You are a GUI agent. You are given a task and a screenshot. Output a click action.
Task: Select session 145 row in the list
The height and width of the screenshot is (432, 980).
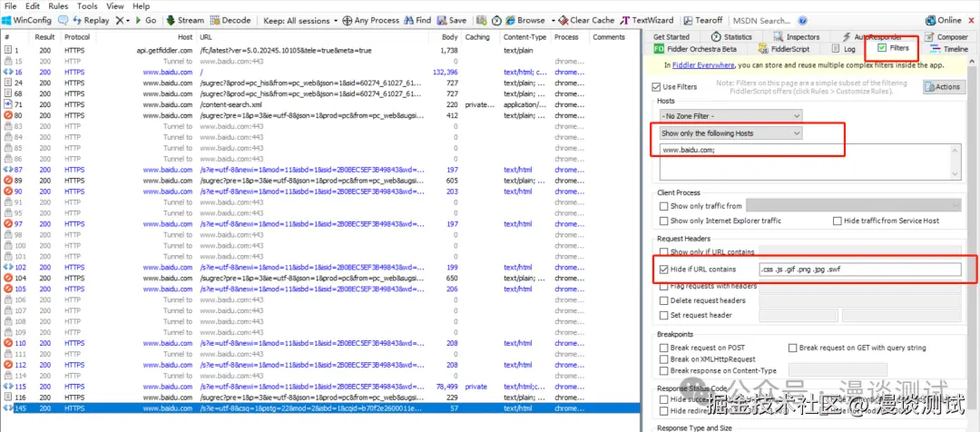(320, 408)
